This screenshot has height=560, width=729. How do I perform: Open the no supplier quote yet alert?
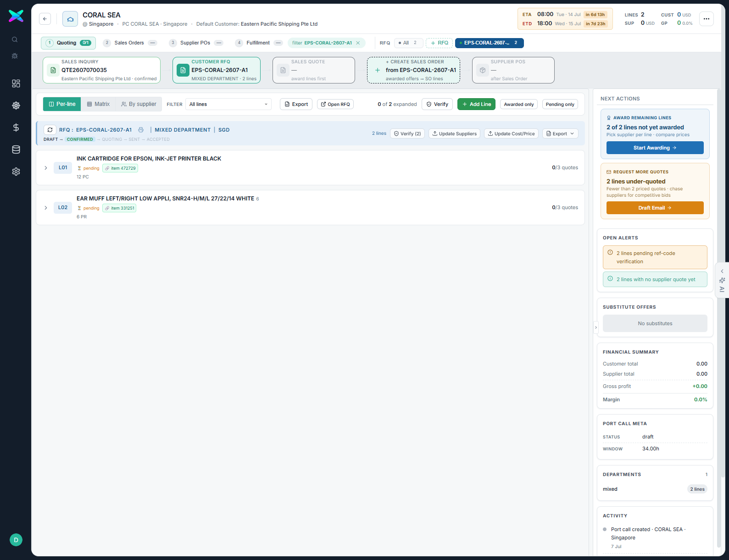click(655, 279)
